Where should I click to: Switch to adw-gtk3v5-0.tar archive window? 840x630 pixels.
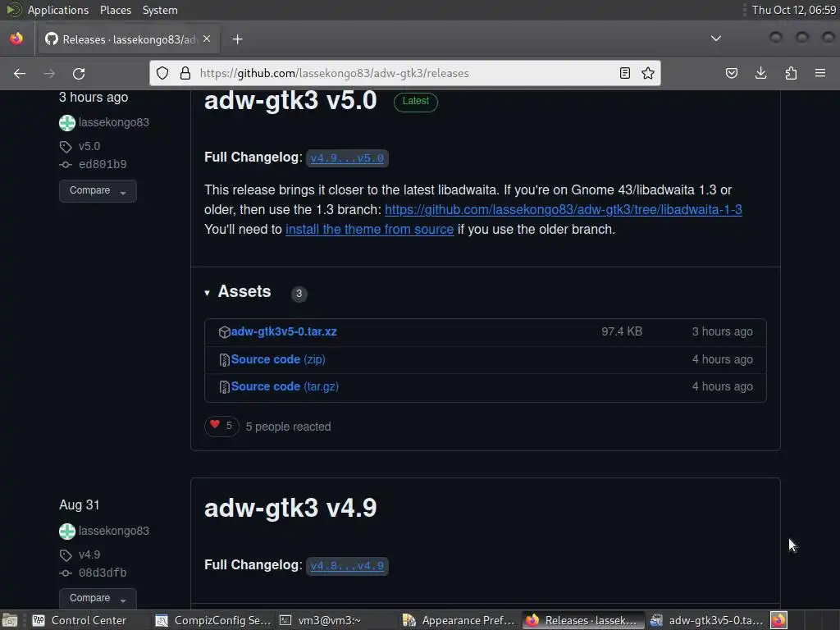click(x=707, y=620)
